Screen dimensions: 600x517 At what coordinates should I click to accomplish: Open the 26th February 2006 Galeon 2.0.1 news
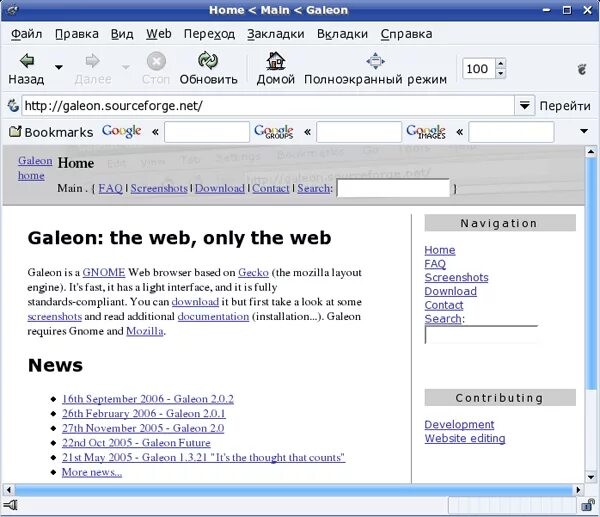pyautogui.click(x=143, y=413)
